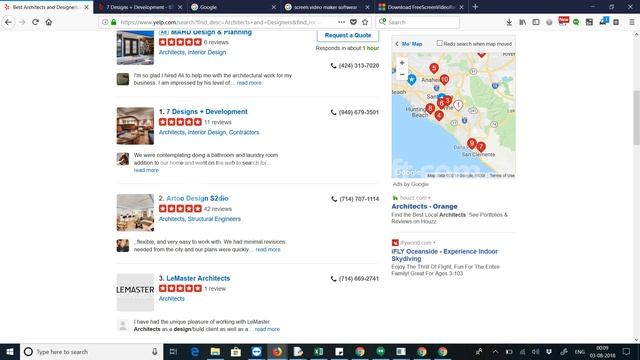Open Windows notification center icon
The width and height of the screenshot is (640, 360).
click(627, 352)
